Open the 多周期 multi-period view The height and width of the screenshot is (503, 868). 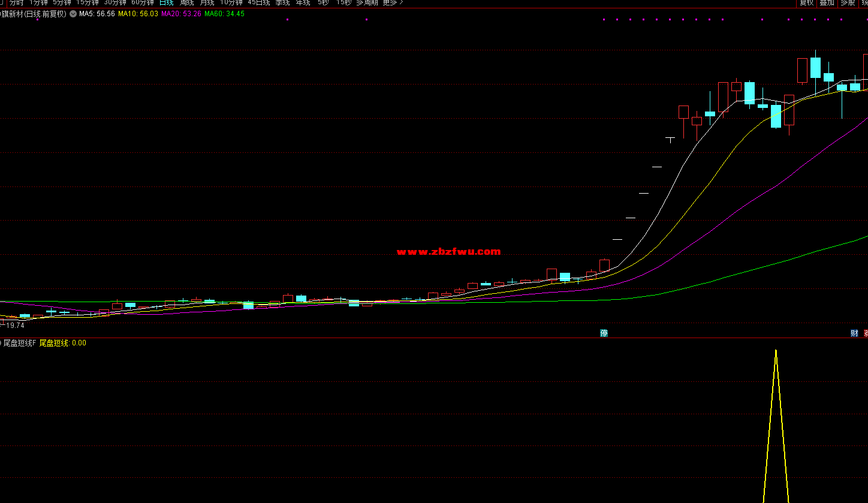367,2
